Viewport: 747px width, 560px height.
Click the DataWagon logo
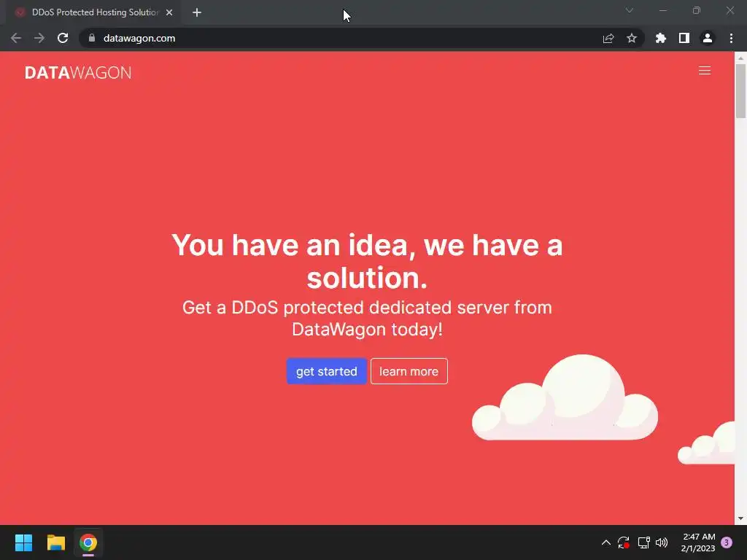click(x=78, y=72)
